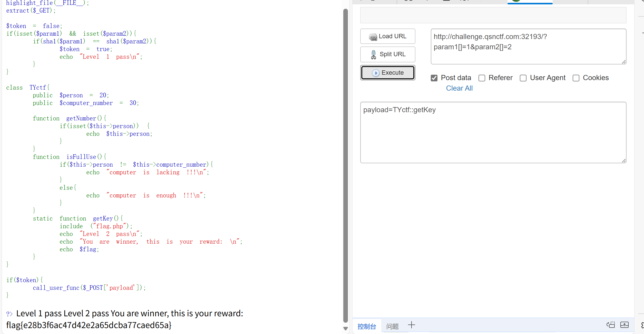Click the settings gear at far right edge
Viewport: 644px width, 334px height.
pos(642,325)
